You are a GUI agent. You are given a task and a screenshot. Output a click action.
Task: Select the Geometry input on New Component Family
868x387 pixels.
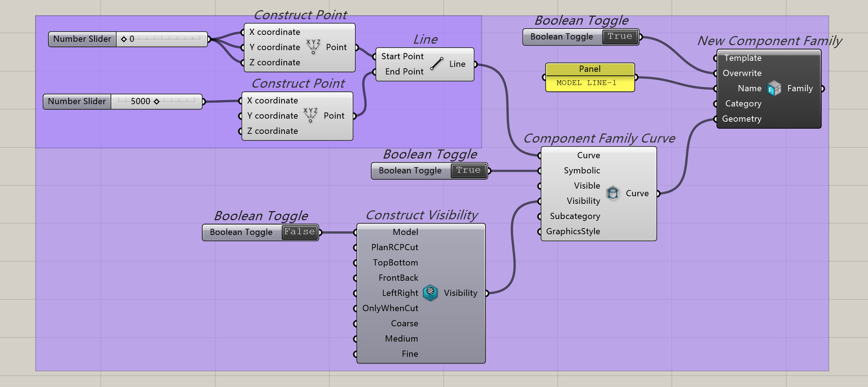[741, 119]
